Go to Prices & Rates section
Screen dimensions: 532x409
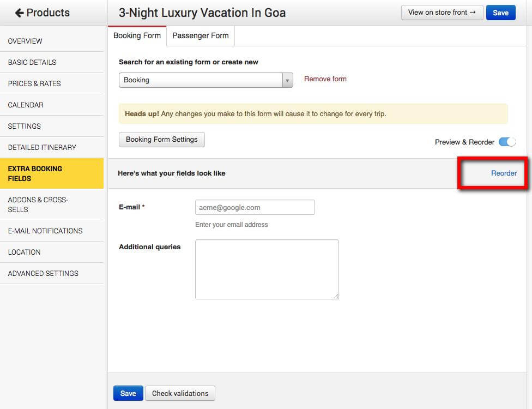(x=34, y=83)
